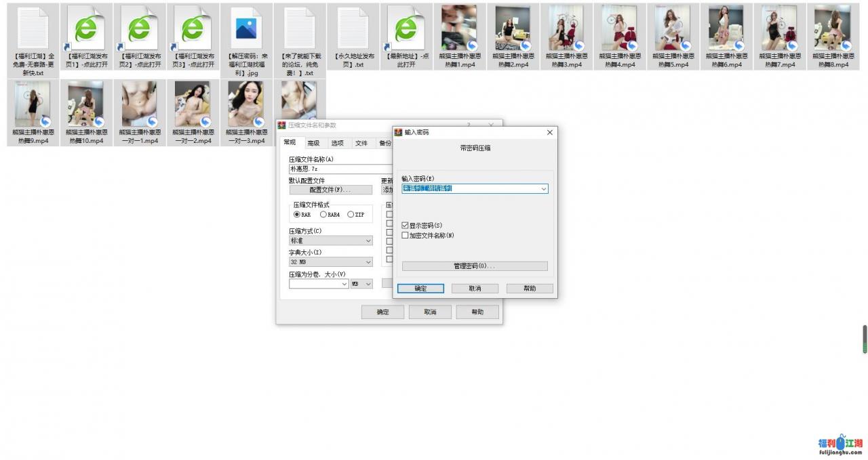
Task: Uncheck the 显示密码 show password option
Action: click(404, 226)
